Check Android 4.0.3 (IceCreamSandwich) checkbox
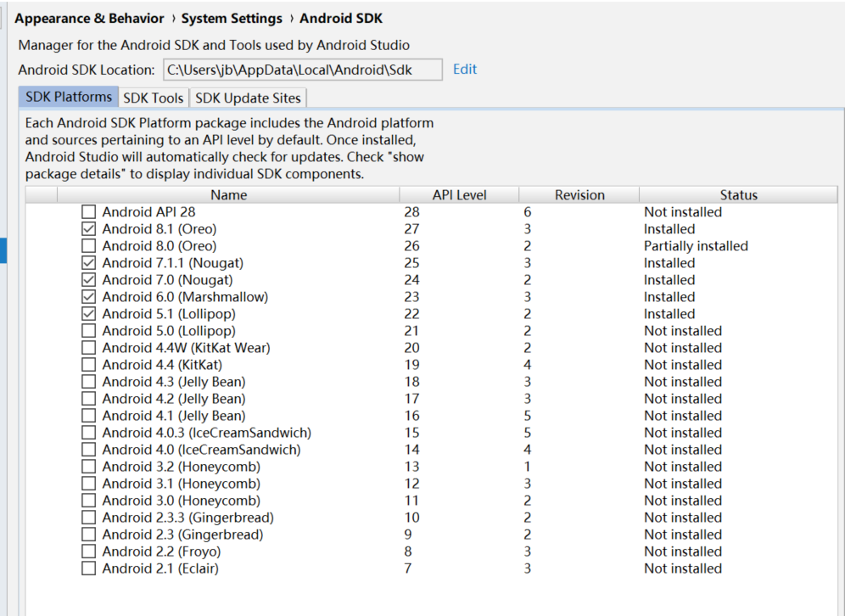Screen dimensions: 845x616 click(89, 433)
